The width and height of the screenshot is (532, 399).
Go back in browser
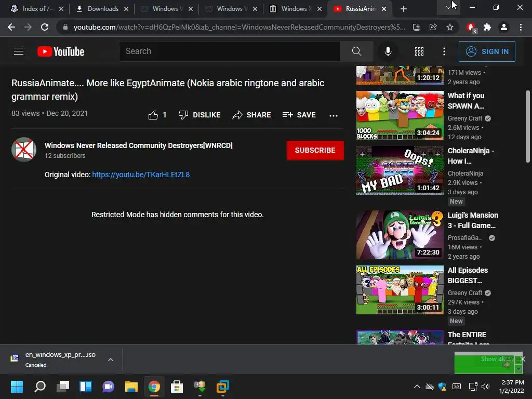11,27
